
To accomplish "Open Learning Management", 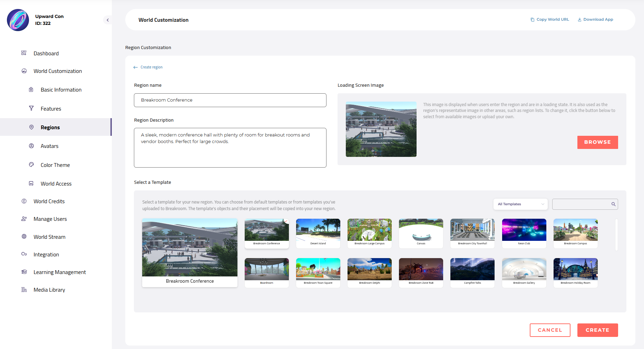I will (60, 272).
